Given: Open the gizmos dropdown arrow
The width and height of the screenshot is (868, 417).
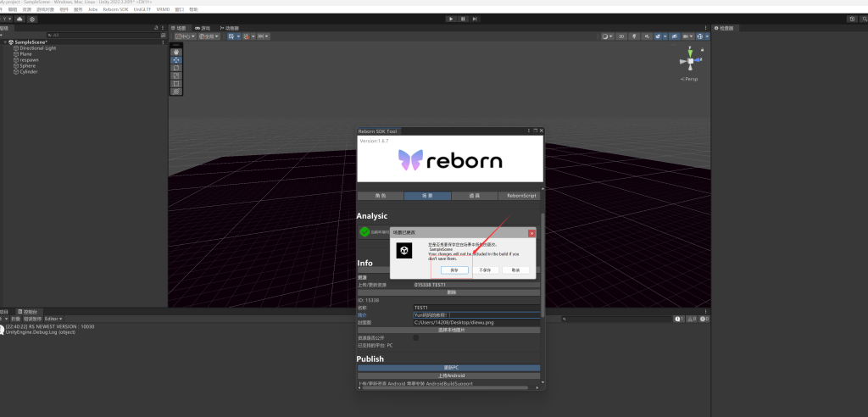Looking at the screenshot, I should [707, 36].
